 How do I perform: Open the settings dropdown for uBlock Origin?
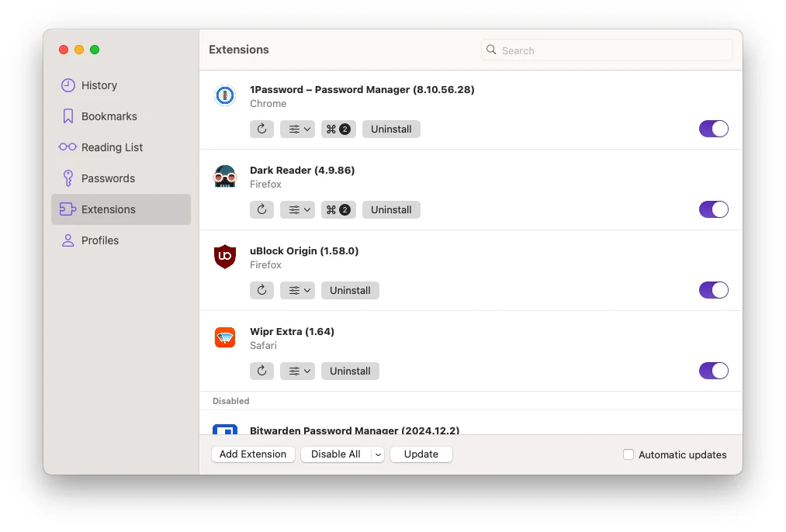(297, 291)
